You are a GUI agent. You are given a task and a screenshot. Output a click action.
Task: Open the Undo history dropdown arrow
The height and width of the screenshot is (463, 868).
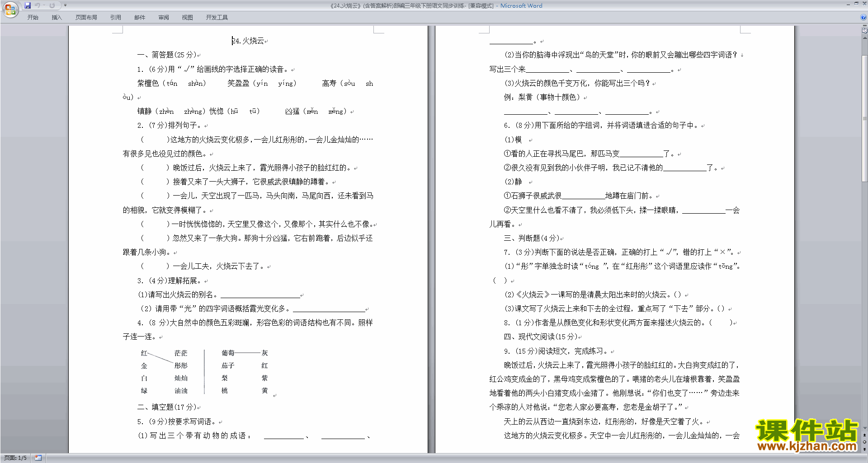pyautogui.click(x=44, y=5)
